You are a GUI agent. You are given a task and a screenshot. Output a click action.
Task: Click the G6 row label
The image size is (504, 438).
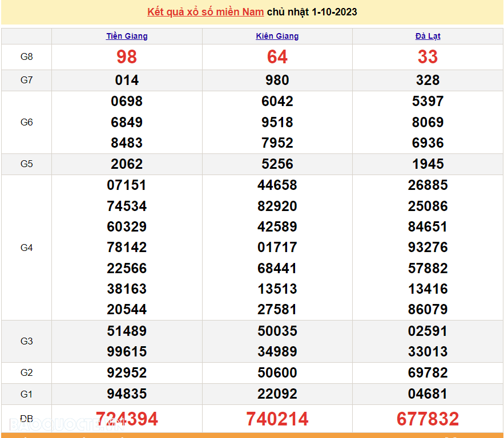27,122
